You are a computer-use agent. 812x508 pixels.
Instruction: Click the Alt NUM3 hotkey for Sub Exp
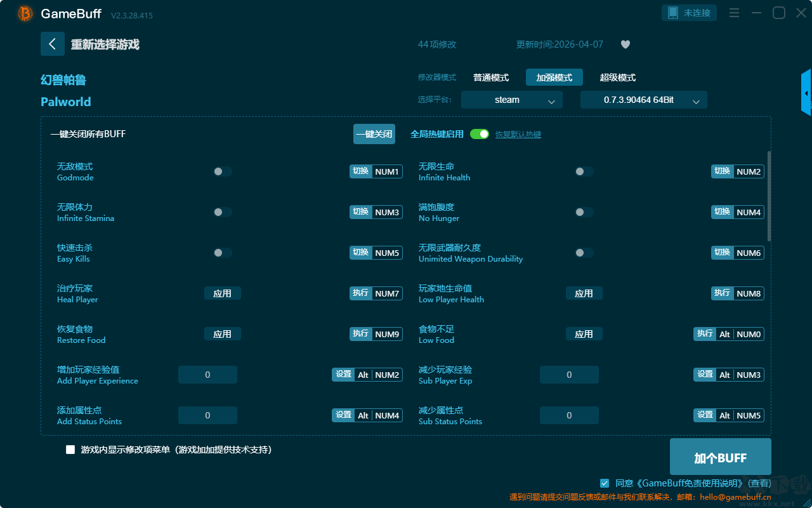pyautogui.click(x=729, y=375)
